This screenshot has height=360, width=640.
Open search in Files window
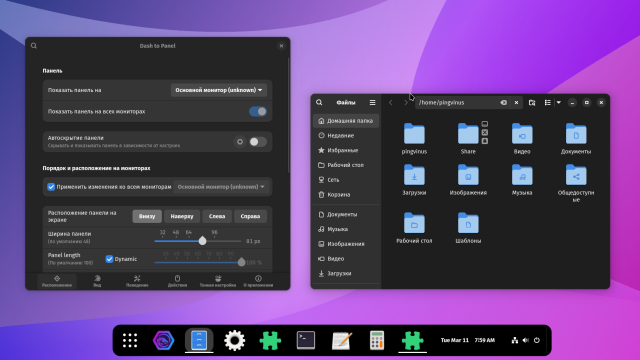point(319,102)
